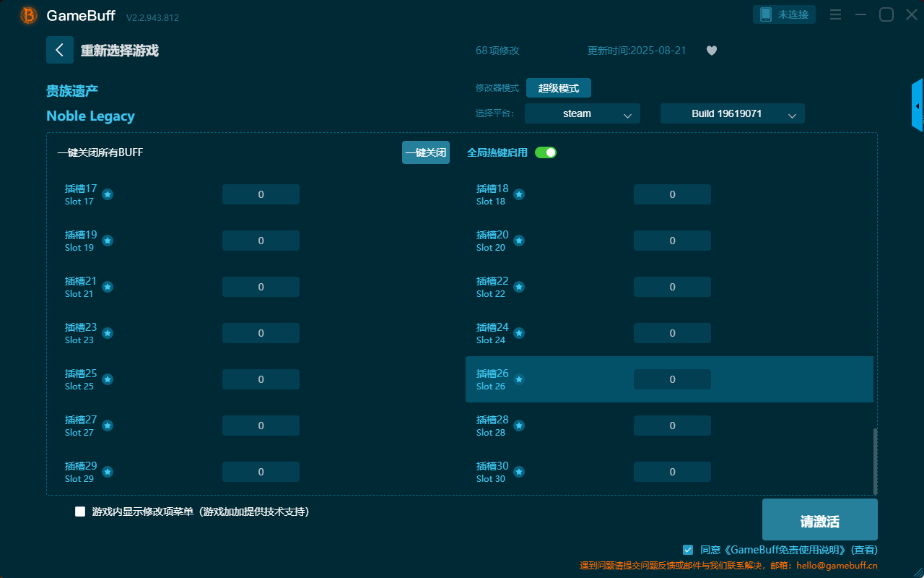The width and height of the screenshot is (924, 578).
Task: Click the Slot 28 value field
Action: [672, 426]
